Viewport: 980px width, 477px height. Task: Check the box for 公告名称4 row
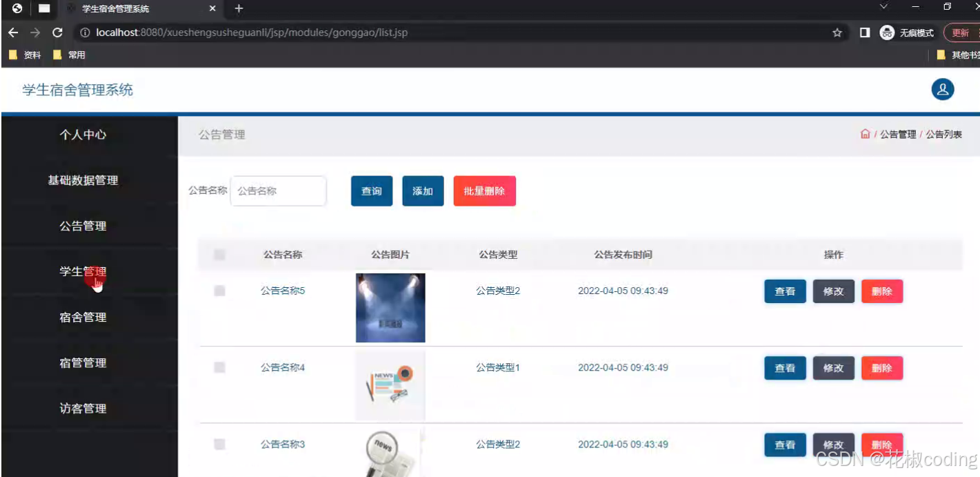tap(219, 368)
